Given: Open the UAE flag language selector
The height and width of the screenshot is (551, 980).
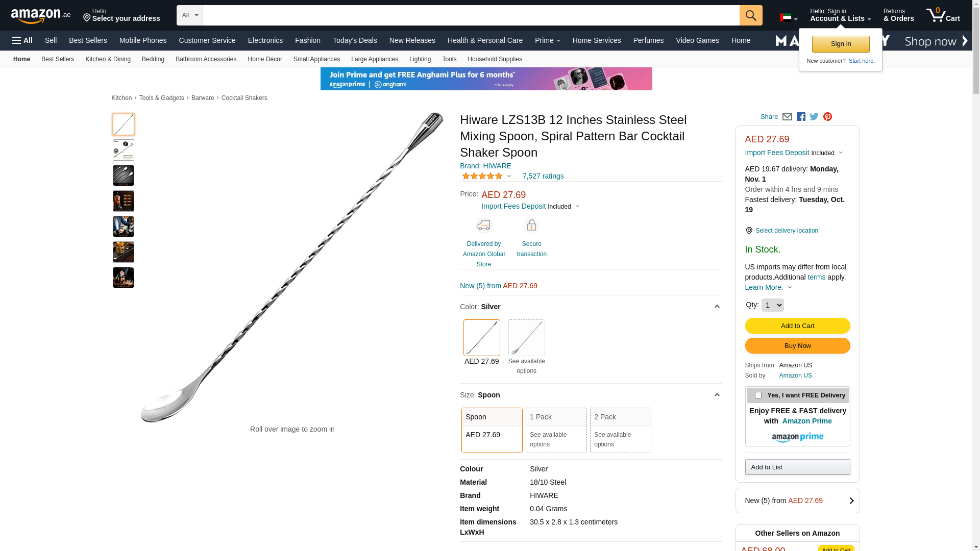Looking at the screenshot, I should click(789, 18).
